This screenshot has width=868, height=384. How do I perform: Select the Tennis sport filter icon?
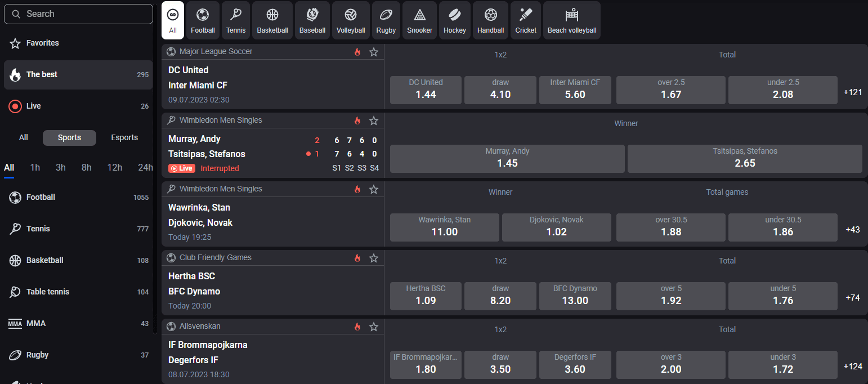click(x=236, y=20)
